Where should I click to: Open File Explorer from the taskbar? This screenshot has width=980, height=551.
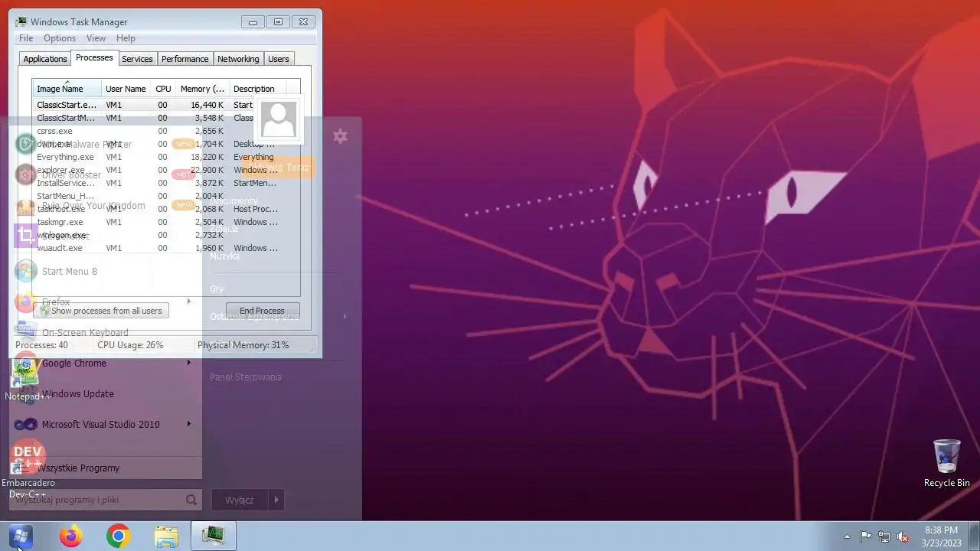pyautogui.click(x=165, y=536)
